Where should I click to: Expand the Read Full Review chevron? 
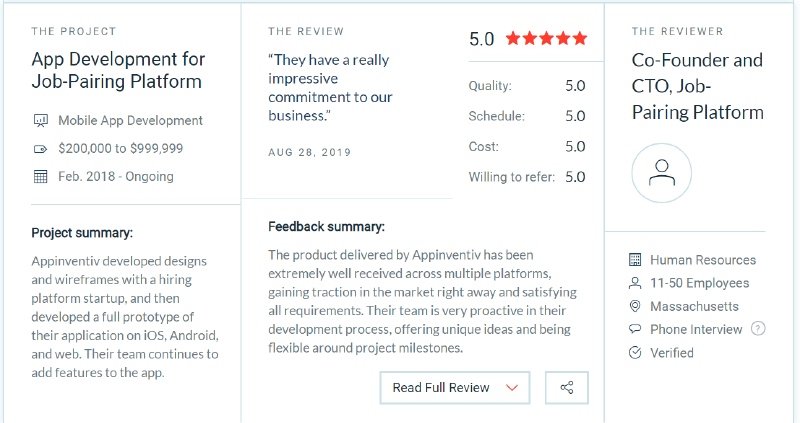click(x=512, y=388)
